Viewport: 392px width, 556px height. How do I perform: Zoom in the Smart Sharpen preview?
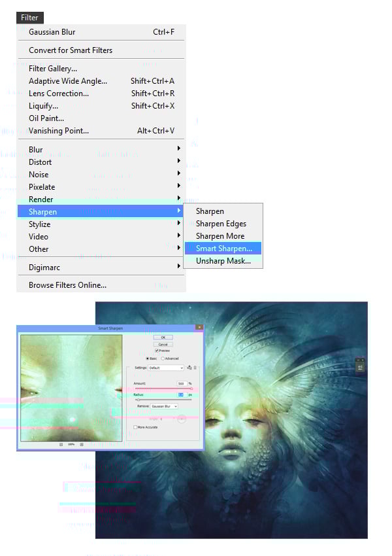point(82,444)
